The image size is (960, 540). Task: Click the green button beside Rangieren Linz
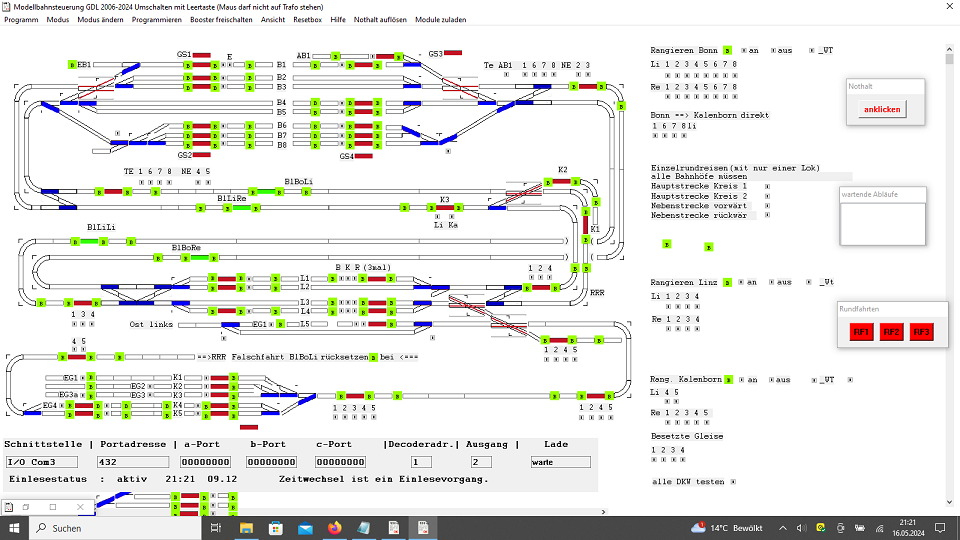[x=727, y=282]
